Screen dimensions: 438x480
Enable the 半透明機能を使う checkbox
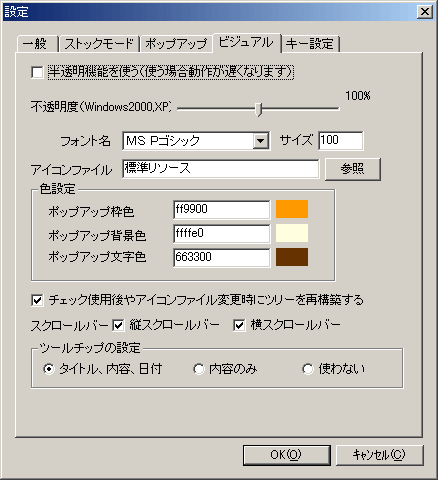point(37,72)
